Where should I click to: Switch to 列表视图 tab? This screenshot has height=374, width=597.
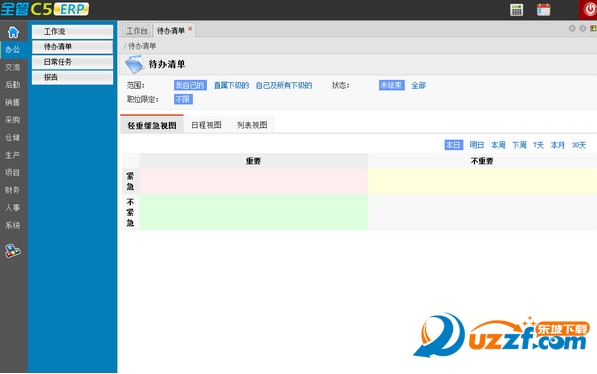point(252,125)
